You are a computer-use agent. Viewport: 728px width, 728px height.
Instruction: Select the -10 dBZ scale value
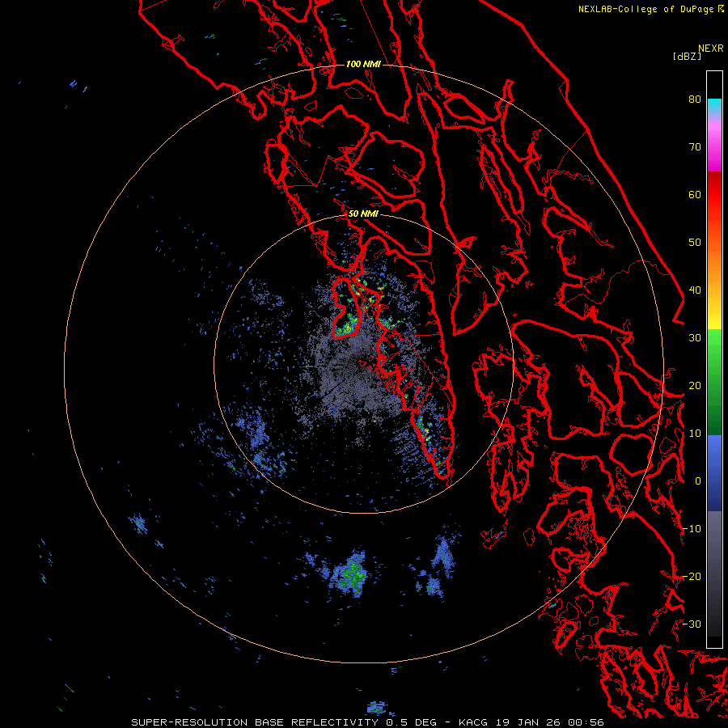coord(692,529)
